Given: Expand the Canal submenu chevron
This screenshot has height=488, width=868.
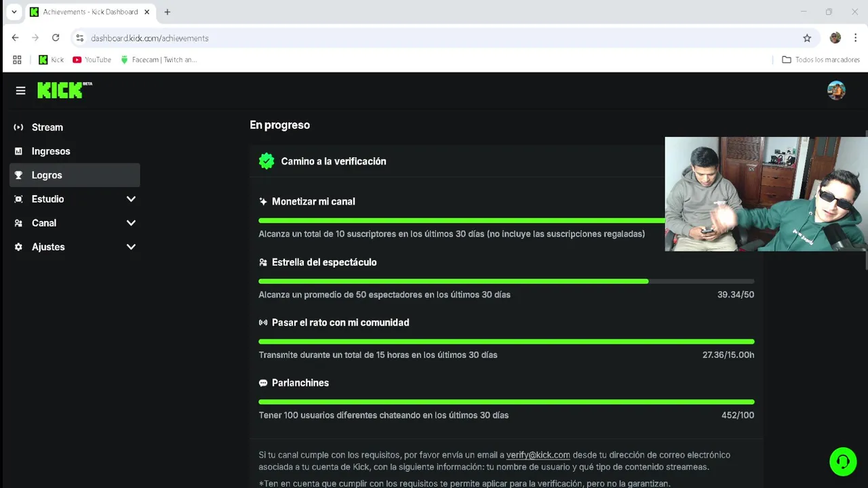Looking at the screenshot, I should [x=131, y=223].
